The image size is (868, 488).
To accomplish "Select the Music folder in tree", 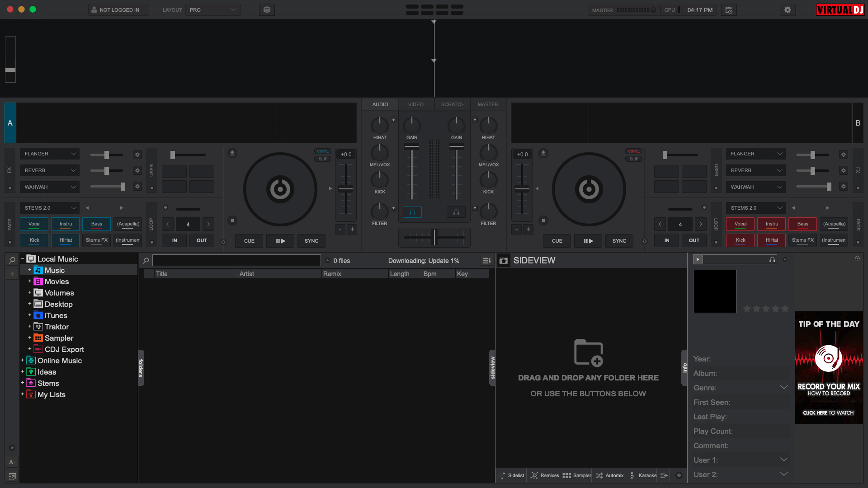I will pyautogui.click(x=55, y=270).
